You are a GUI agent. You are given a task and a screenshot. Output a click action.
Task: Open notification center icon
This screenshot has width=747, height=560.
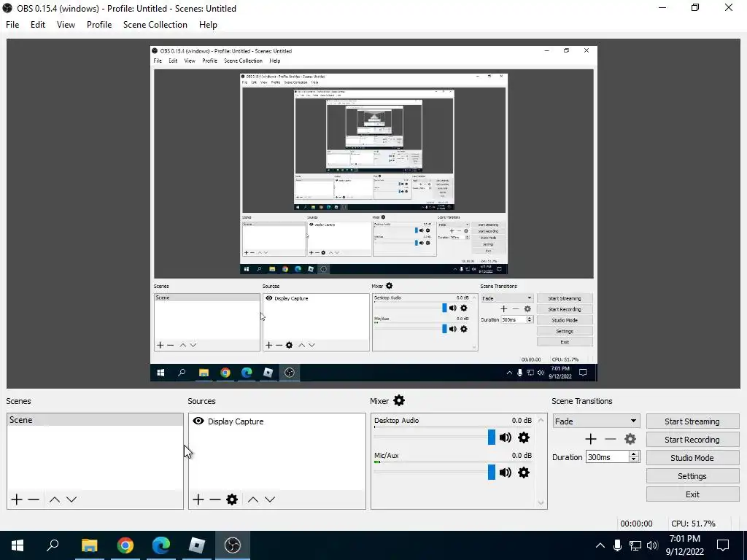[x=723, y=545]
